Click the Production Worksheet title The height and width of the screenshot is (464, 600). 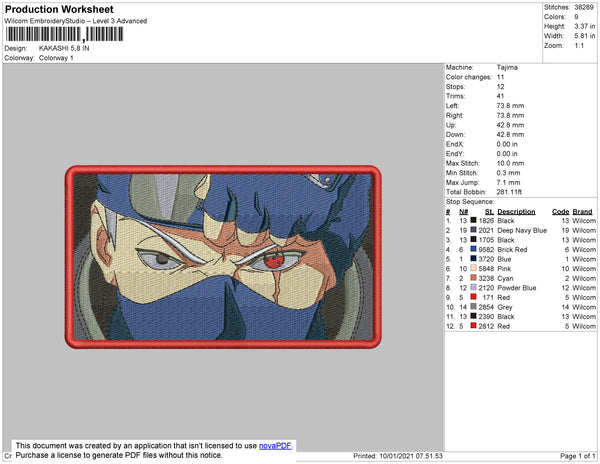[59, 10]
